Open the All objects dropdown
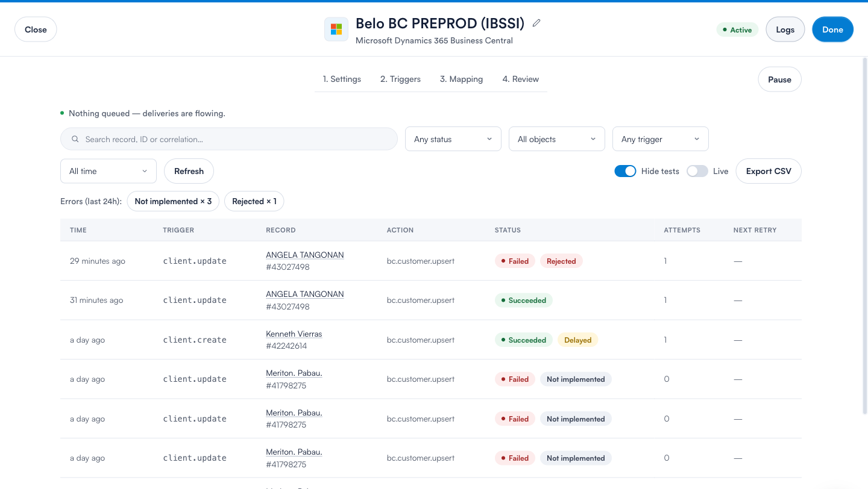Image resolution: width=868 pixels, height=489 pixels. click(557, 139)
